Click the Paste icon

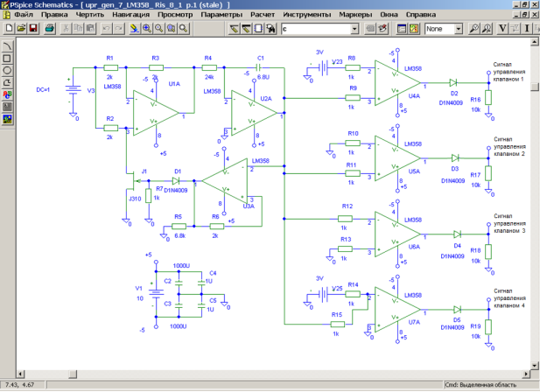[90, 28]
